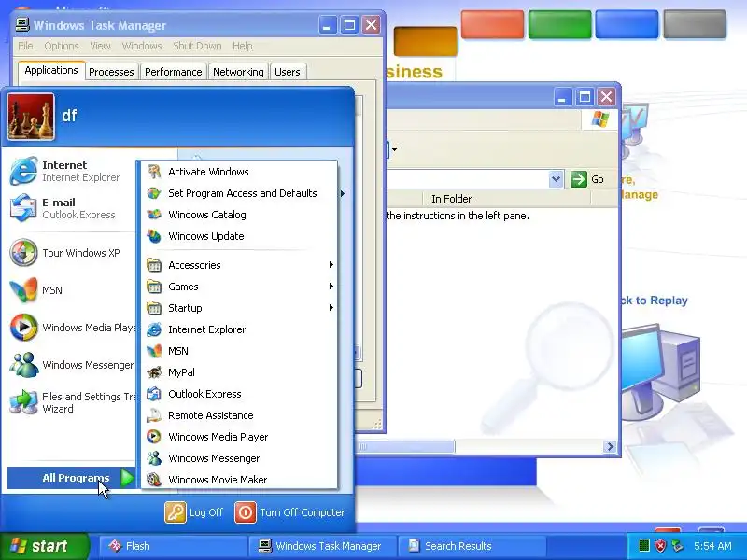This screenshot has width=747, height=560.
Task: Click the Remote Assistance icon
Action: 154,414
